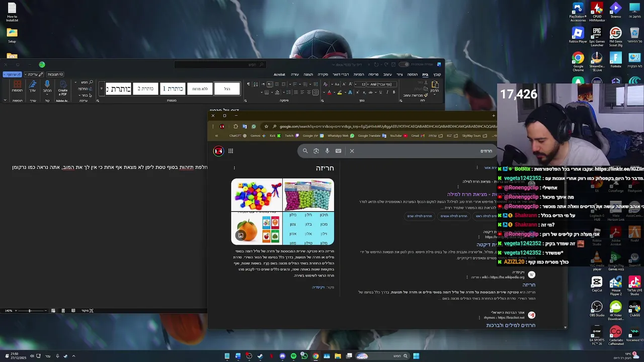Click the Windows Start button

(416, 356)
